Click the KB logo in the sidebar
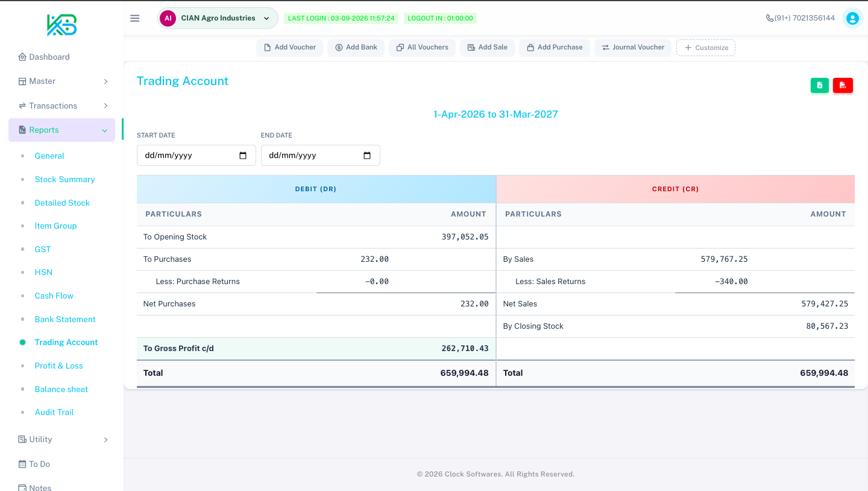 pos(62,25)
